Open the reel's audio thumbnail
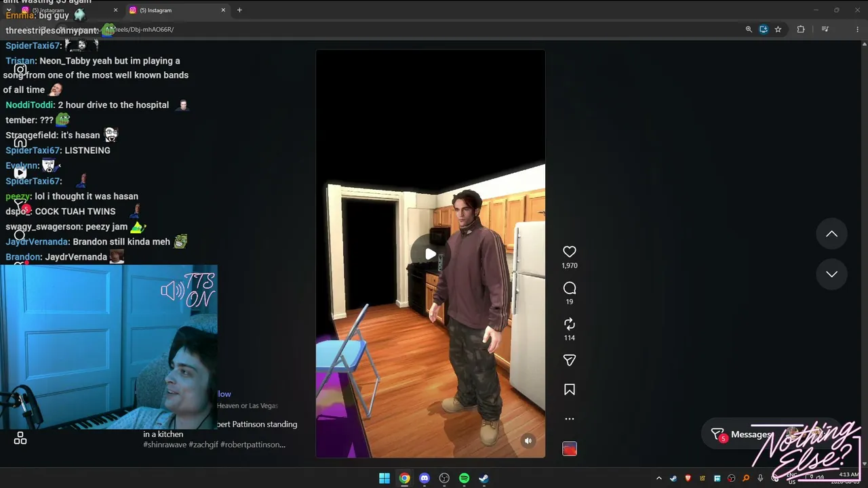Image resolution: width=868 pixels, height=488 pixels. [570, 449]
